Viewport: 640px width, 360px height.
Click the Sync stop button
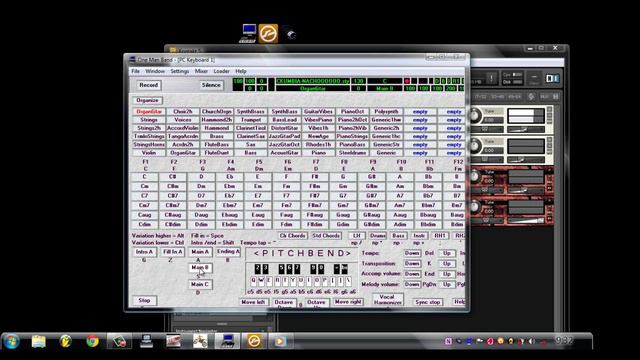point(427,302)
